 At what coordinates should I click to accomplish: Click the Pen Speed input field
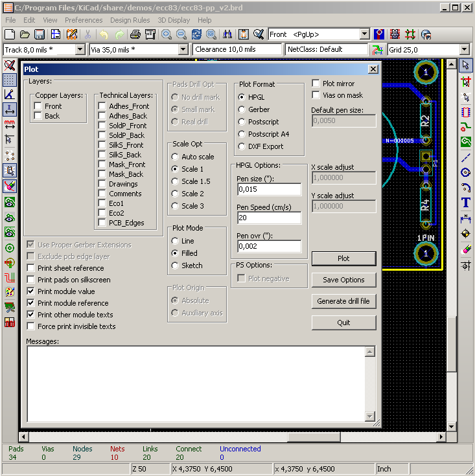point(269,218)
